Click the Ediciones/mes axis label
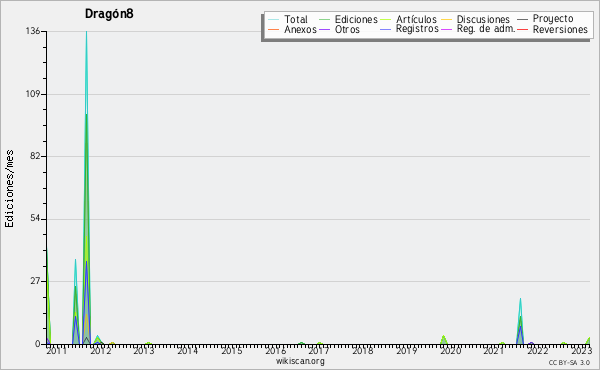The image size is (600, 370). pos(9,188)
